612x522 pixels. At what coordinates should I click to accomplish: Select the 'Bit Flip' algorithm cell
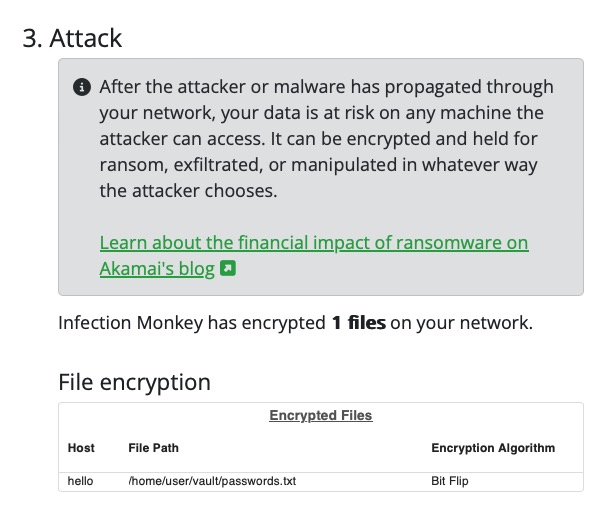(443, 481)
